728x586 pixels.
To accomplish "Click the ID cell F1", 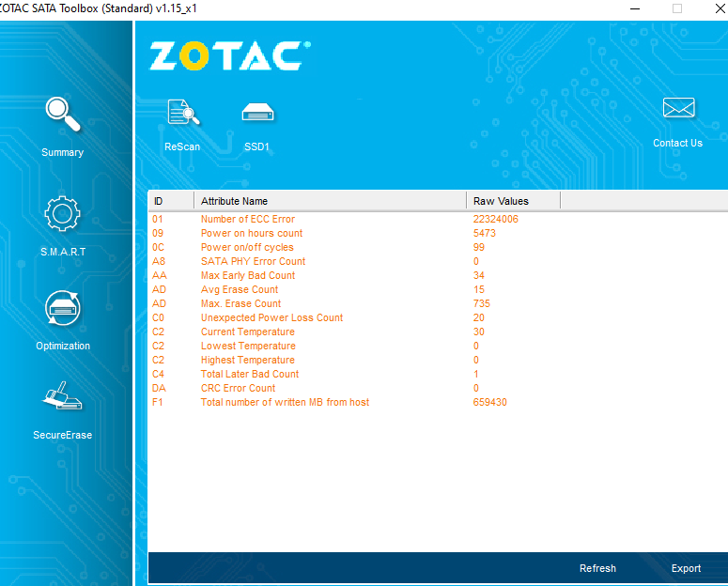I will point(158,402).
